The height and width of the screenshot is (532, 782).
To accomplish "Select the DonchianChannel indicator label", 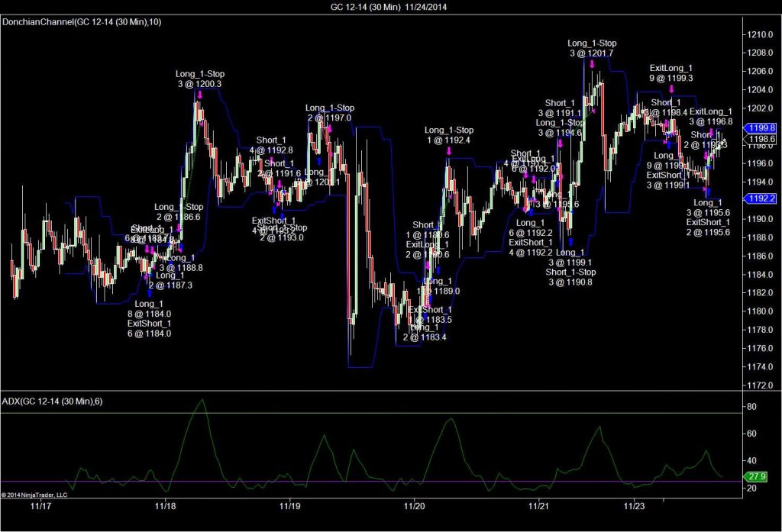I will [x=82, y=22].
